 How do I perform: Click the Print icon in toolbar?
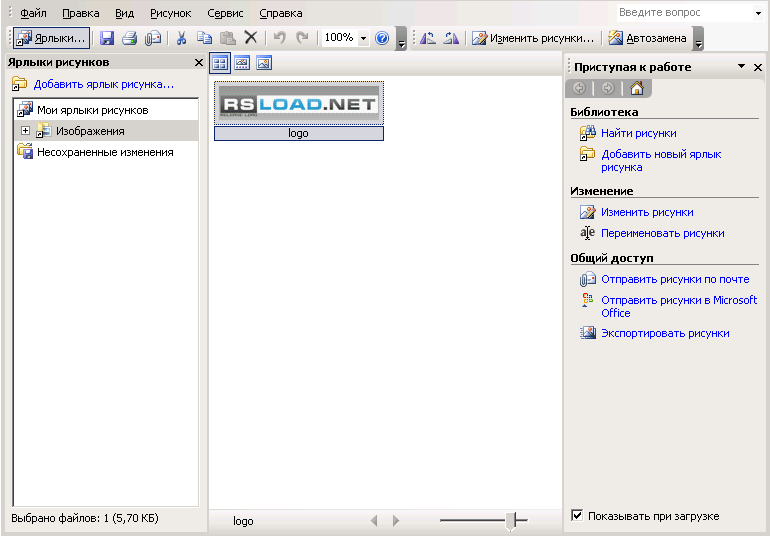(x=130, y=38)
